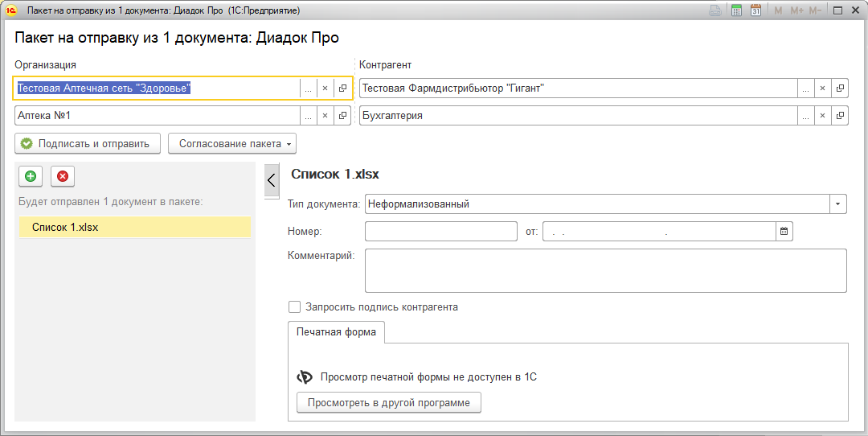868x436 pixels.
Task: Click "Просмотр печатной формы не доступен в 1С" text
Action: tap(429, 377)
